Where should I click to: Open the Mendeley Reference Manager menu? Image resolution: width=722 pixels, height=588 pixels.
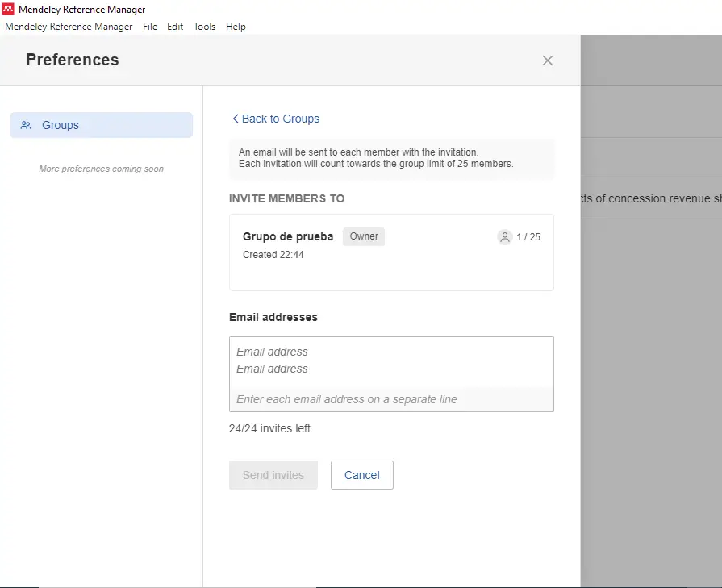(69, 27)
